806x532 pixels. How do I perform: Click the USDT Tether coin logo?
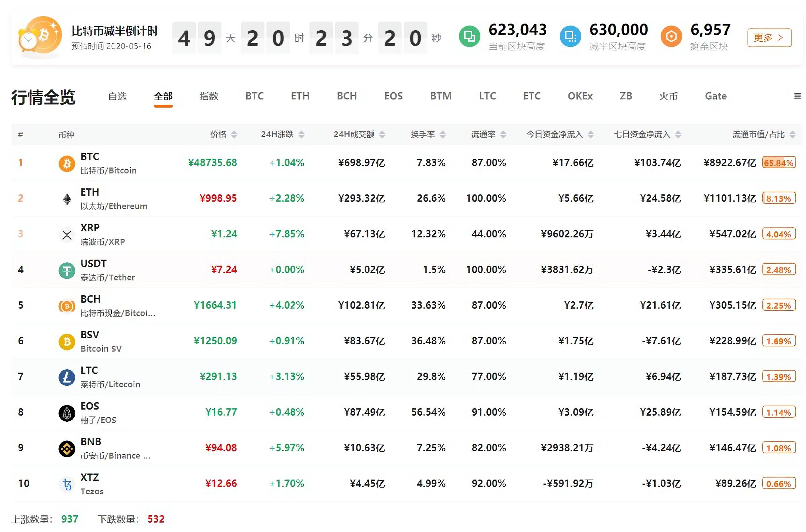[67, 271]
